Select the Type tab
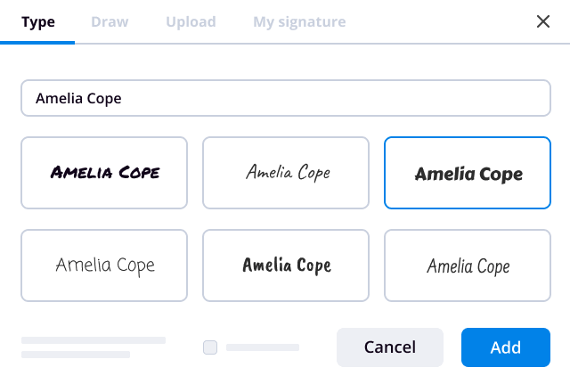This screenshot has height=392, width=570. coord(38,21)
